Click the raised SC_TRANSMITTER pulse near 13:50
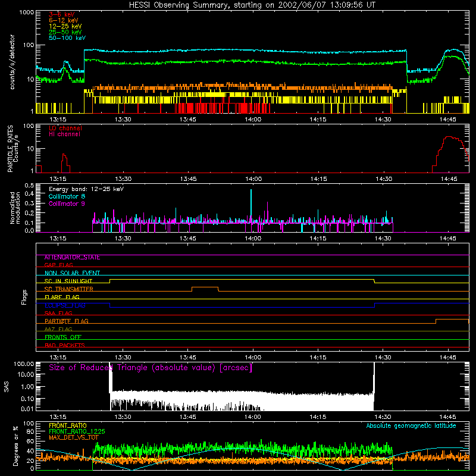This screenshot has height=476, width=476. click(205, 287)
